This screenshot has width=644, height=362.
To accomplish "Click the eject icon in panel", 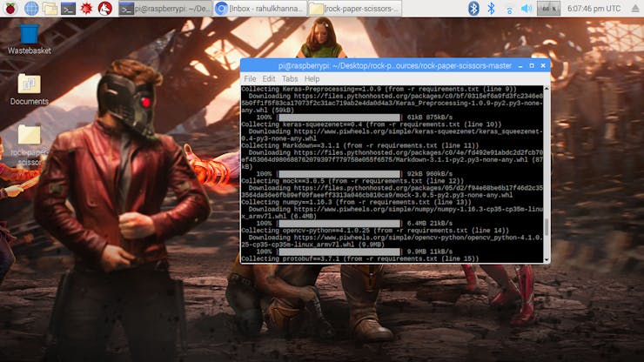I will click(636, 8).
